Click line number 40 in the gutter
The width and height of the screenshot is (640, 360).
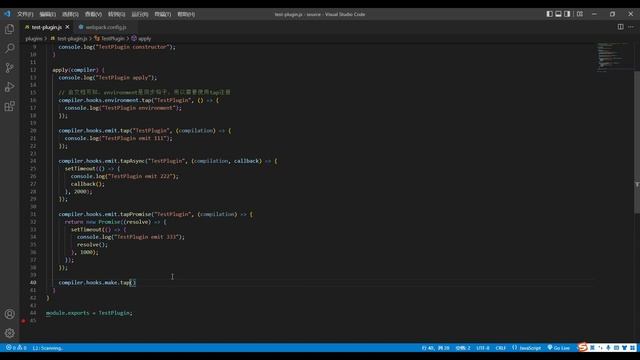tap(33, 282)
